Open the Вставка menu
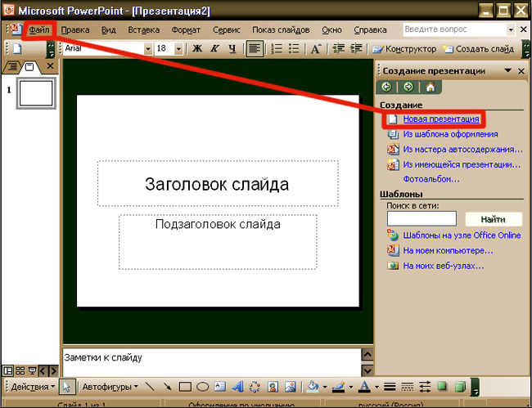The height and width of the screenshot is (408, 532). click(143, 29)
